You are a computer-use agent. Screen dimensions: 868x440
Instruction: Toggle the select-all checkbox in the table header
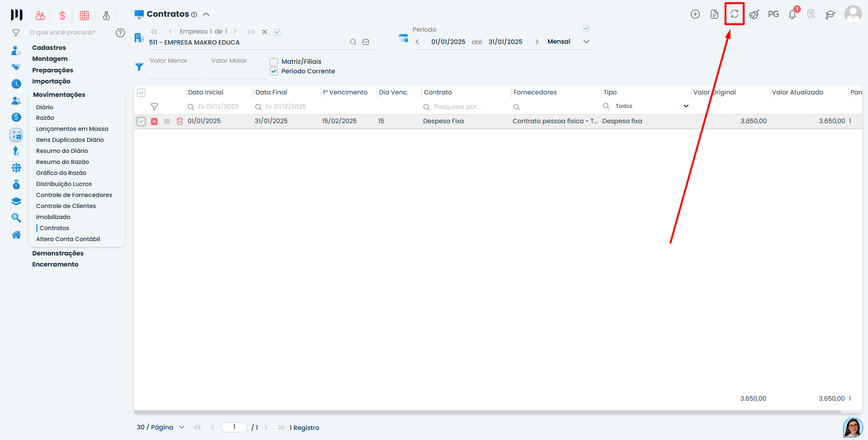tap(141, 93)
